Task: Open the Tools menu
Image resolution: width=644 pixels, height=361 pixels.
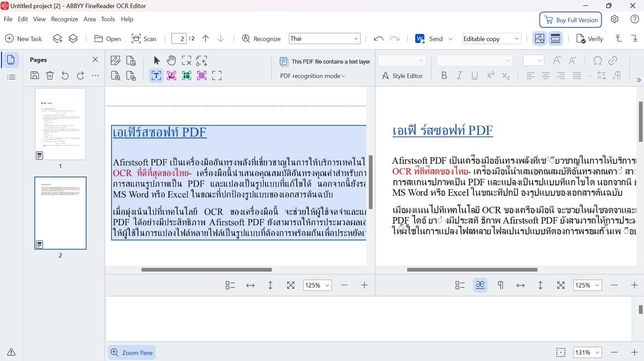Action: [x=108, y=19]
